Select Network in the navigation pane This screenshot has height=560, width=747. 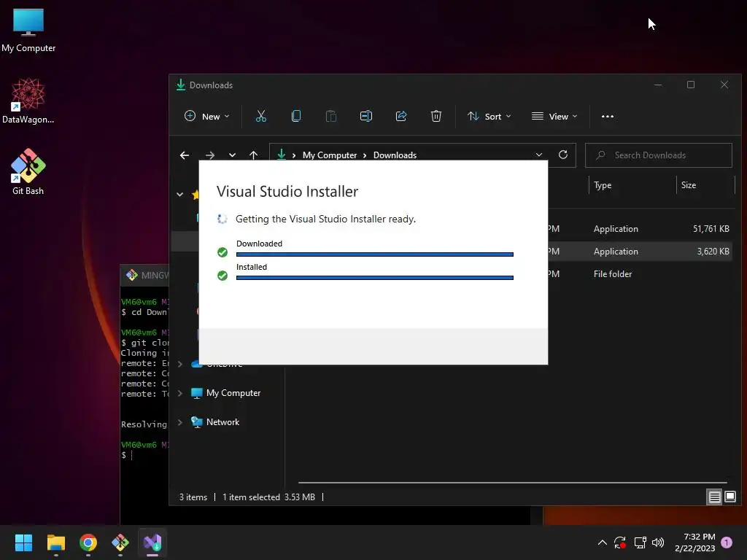click(222, 422)
